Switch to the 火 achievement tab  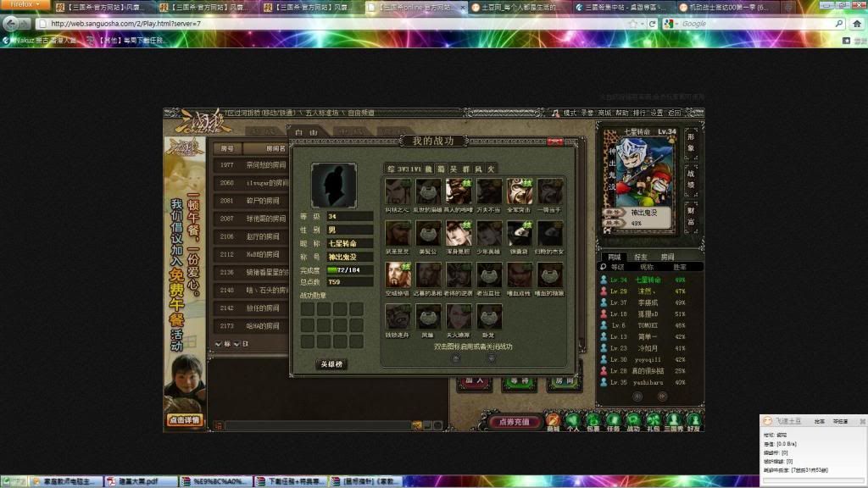[x=491, y=169]
